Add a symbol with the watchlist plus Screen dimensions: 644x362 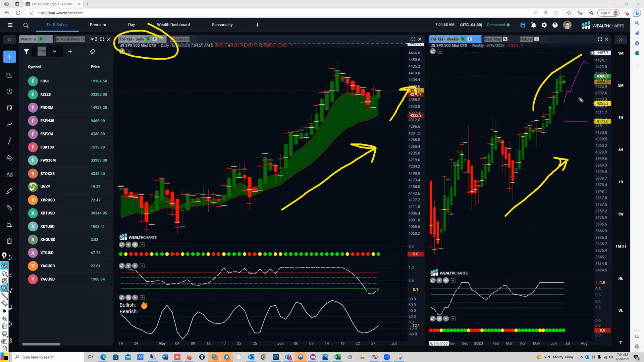(70, 51)
